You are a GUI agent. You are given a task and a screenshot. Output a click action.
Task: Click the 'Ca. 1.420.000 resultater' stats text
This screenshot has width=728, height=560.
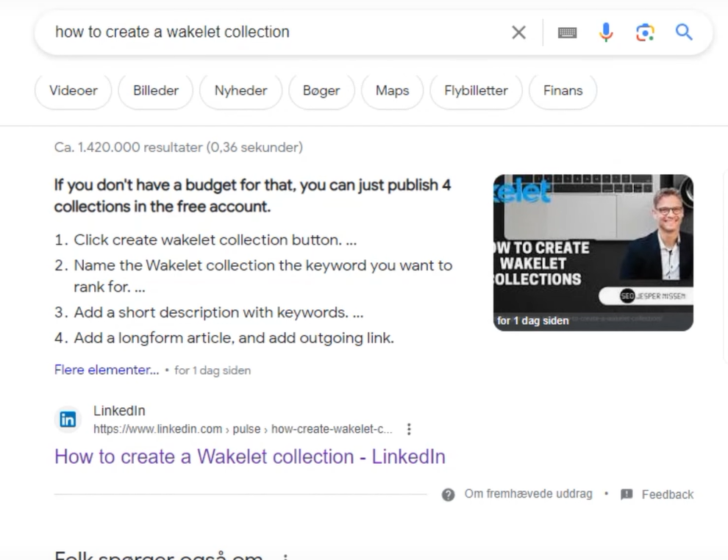click(x=178, y=147)
